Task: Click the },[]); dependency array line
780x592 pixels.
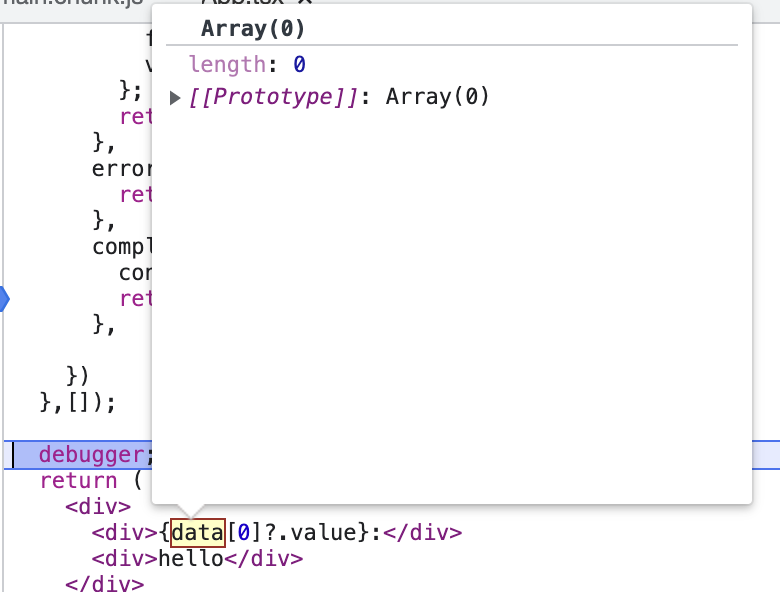Action: 78,402
